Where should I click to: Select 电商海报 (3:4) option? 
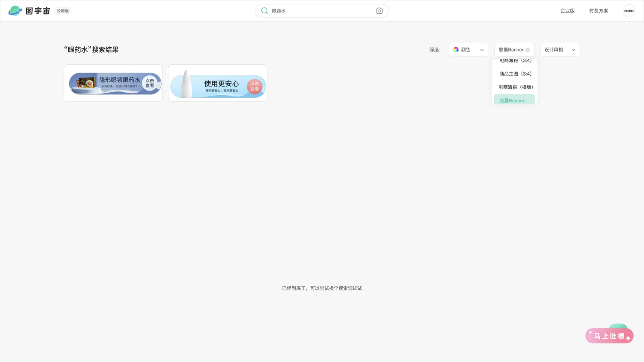tap(515, 61)
